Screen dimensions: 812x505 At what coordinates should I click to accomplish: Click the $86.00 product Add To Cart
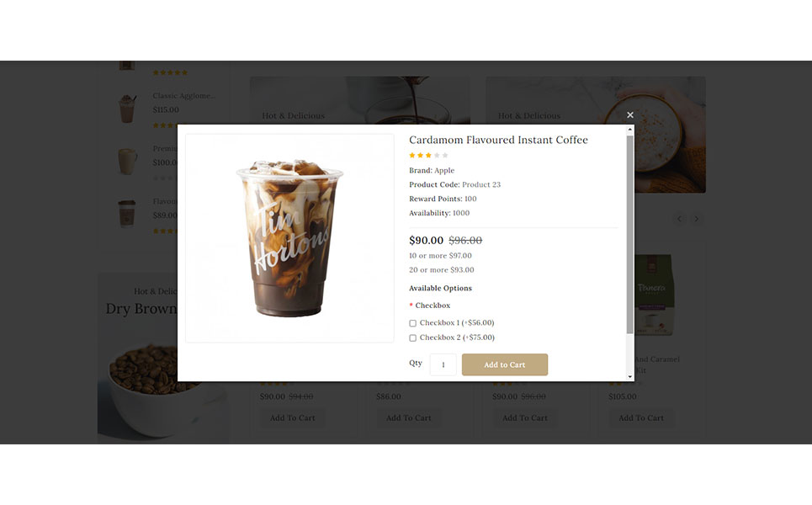408,418
